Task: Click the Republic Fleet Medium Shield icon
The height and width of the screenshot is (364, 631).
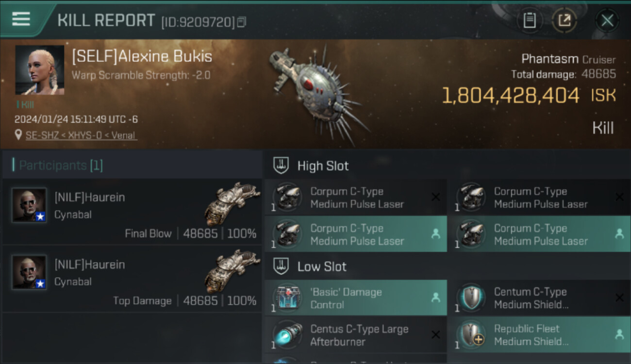Action: click(471, 335)
